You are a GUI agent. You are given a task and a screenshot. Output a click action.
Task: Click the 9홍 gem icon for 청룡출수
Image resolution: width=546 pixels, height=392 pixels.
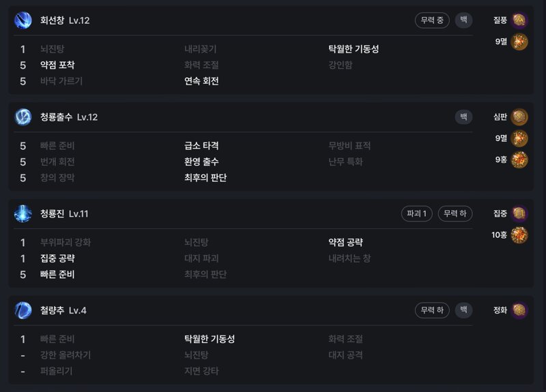[x=519, y=160]
